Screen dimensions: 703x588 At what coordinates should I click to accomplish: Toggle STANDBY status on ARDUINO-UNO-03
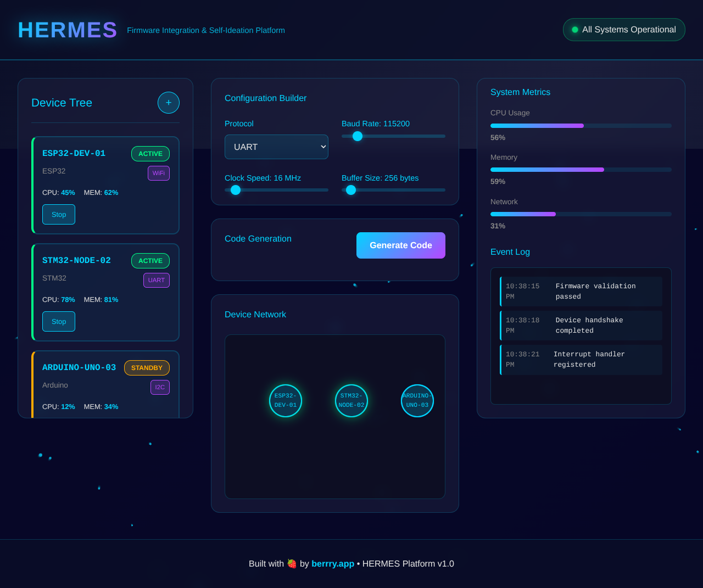tap(147, 368)
